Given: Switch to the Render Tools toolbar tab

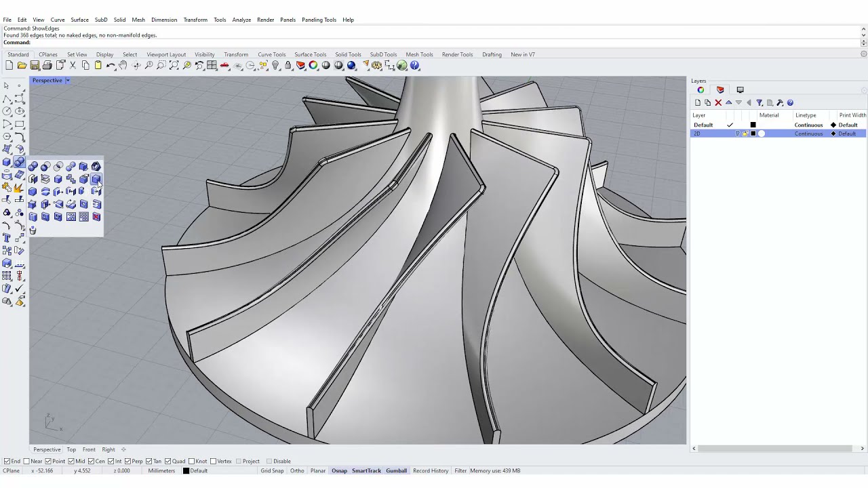Looking at the screenshot, I should pos(457,54).
